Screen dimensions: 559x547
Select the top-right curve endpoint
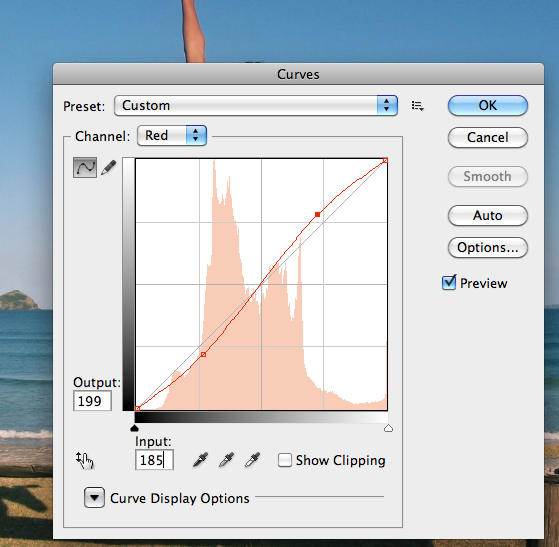[385, 161]
